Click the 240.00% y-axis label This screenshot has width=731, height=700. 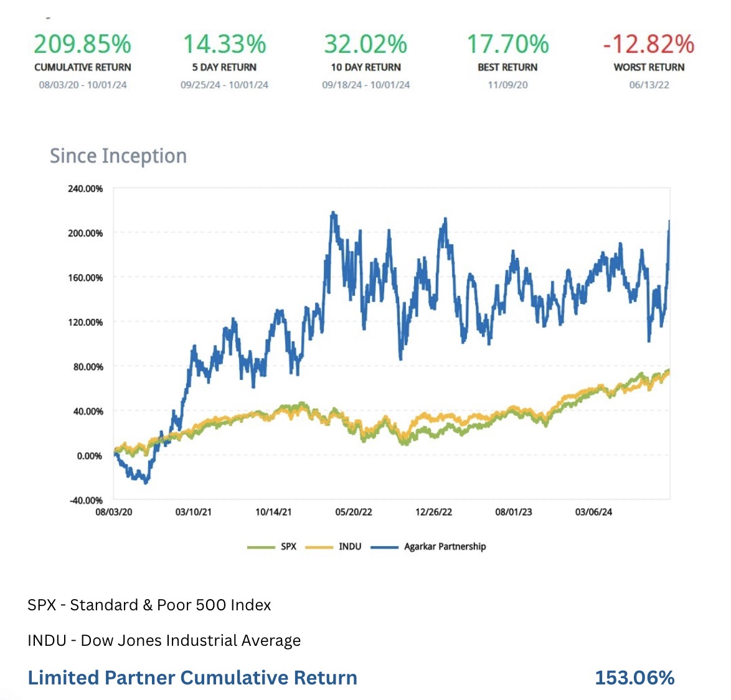(85, 189)
